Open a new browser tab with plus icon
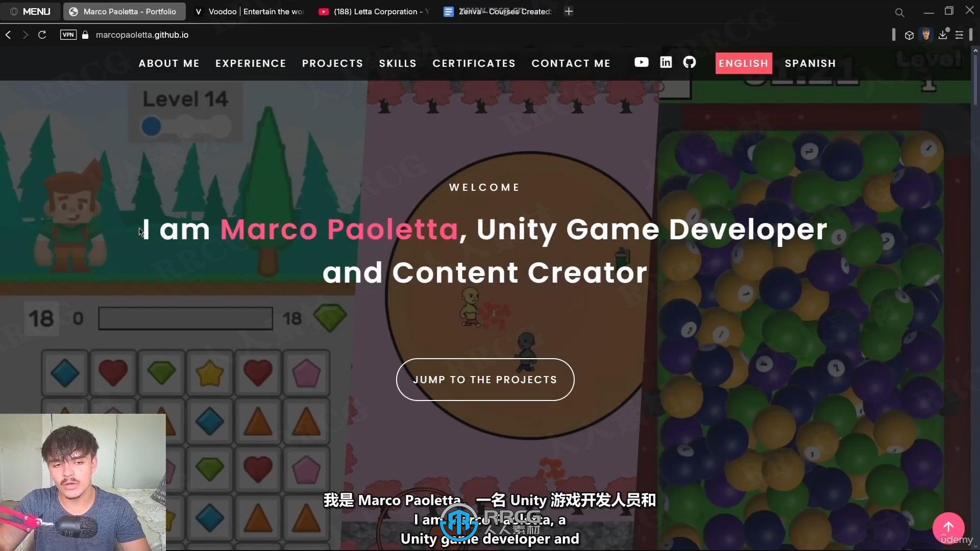Image resolution: width=980 pixels, height=551 pixels. 569,11
